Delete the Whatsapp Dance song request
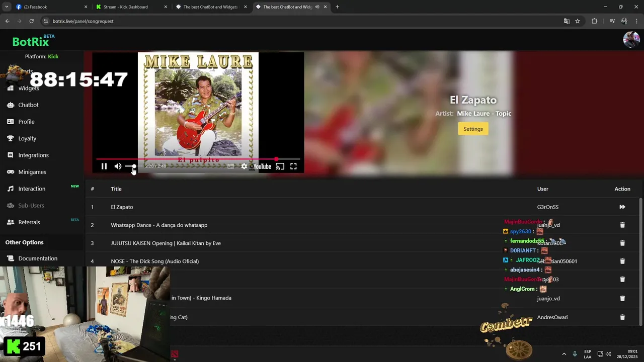Image resolution: width=644 pixels, height=362 pixels. 622,225
